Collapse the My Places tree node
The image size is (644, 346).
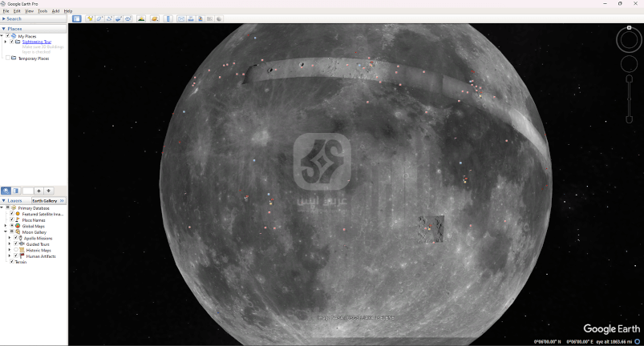2,36
